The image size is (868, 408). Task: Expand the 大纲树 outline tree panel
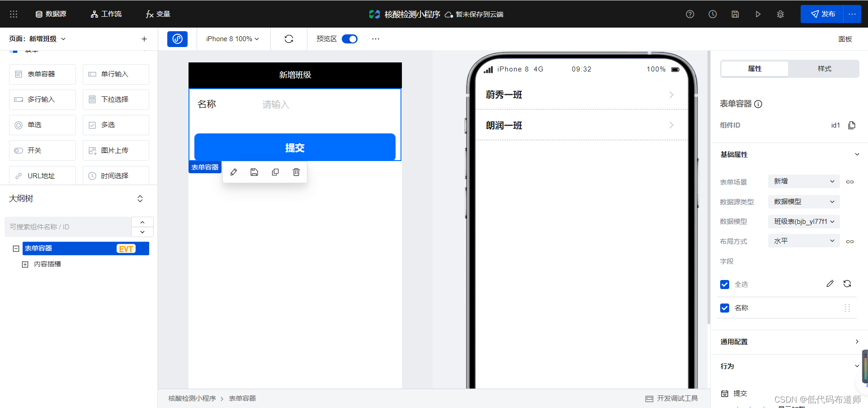[x=140, y=199]
